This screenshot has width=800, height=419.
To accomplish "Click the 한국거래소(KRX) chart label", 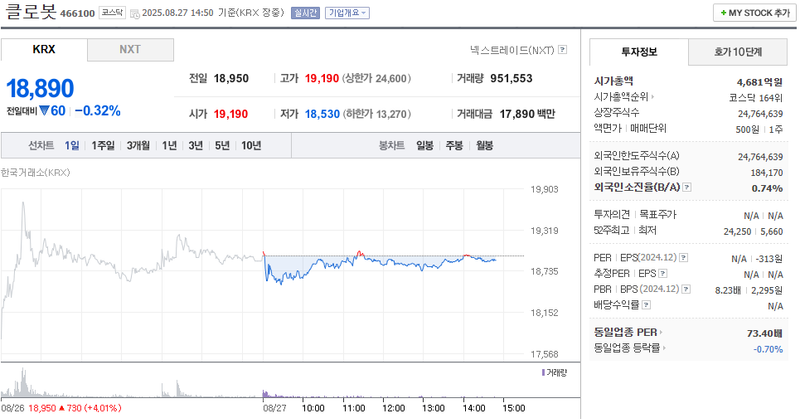I will click(35, 172).
